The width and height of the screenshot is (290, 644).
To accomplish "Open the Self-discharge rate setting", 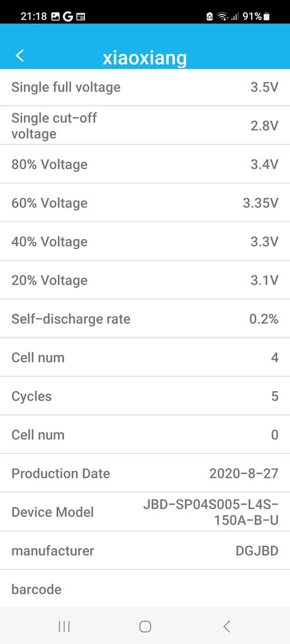I will [145, 319].
